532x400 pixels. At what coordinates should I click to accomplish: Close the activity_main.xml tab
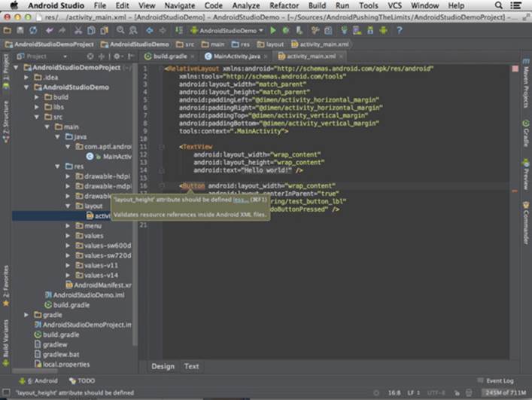tap(341, 56)
